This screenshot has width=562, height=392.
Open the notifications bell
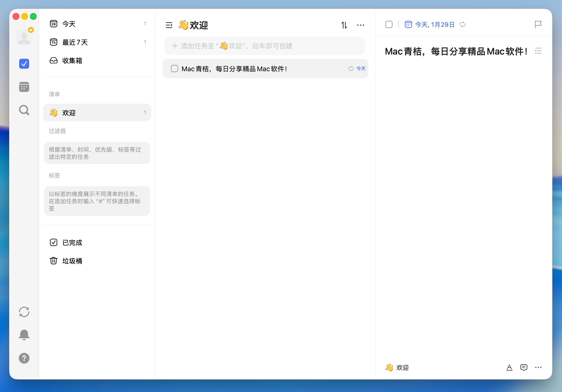pyautogui.click(x=24, y=335)
